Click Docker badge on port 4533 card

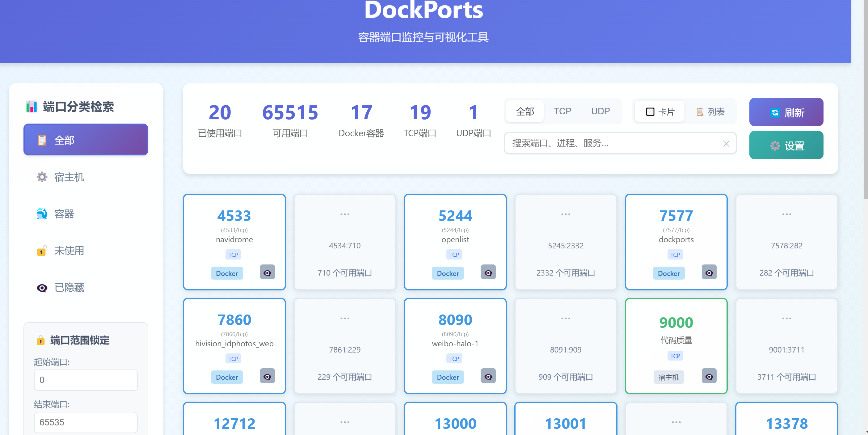(x=227, y=273)
